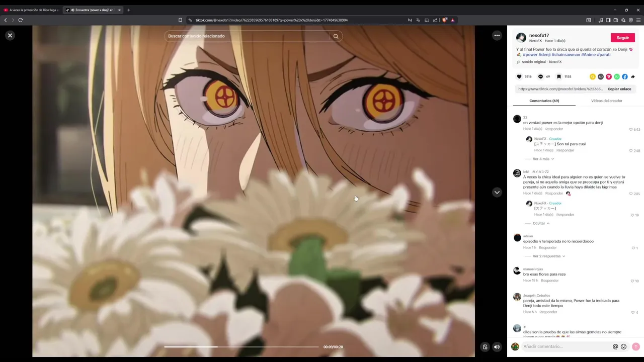Image resolution: width=644 pixels, height=362 pixels.
Task: Like the comment with 643 likes
Action: point(631,129)
